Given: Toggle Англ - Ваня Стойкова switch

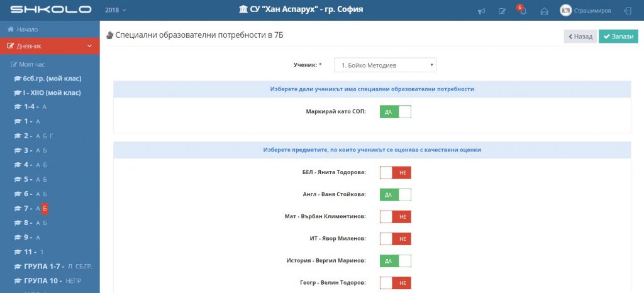Looking at the screenshot, I should (x=395, y=195).
